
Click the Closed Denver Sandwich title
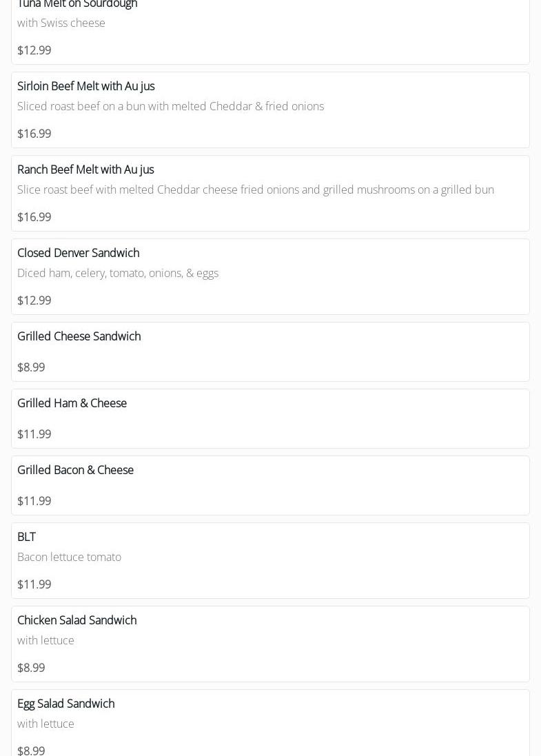78,253
